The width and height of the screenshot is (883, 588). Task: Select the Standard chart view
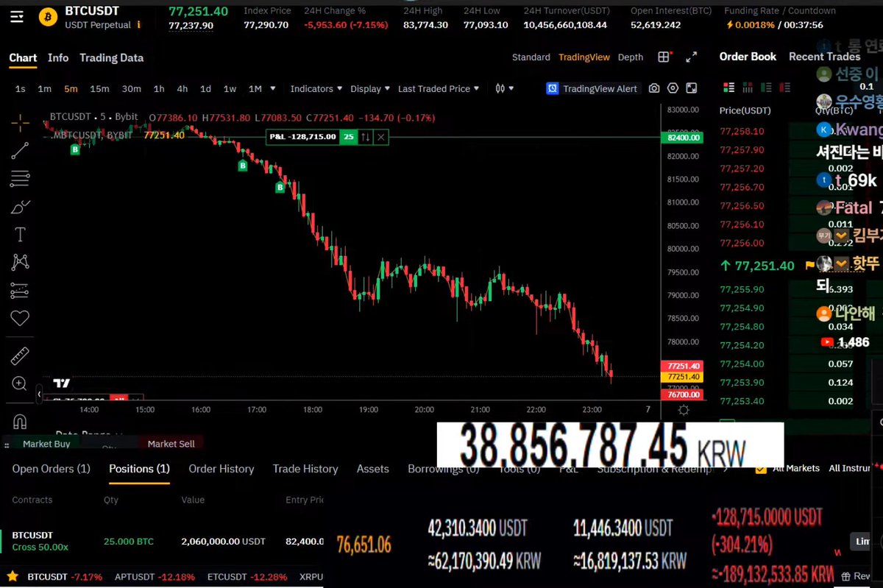click(531, 57)
